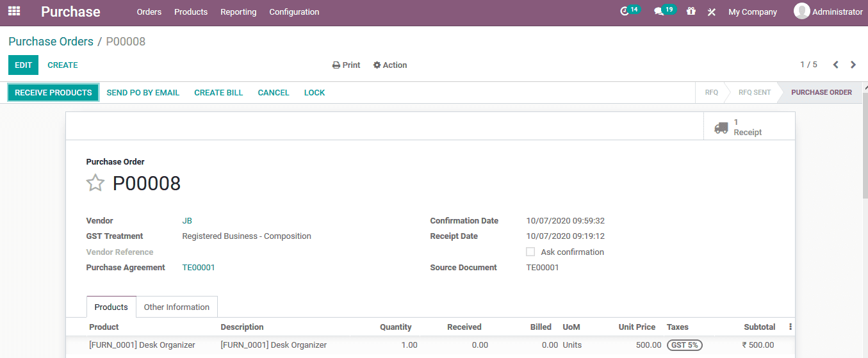The image size is (868, 358).
Task: Expand the My Company switcher
Action: [x=752, y=12]
